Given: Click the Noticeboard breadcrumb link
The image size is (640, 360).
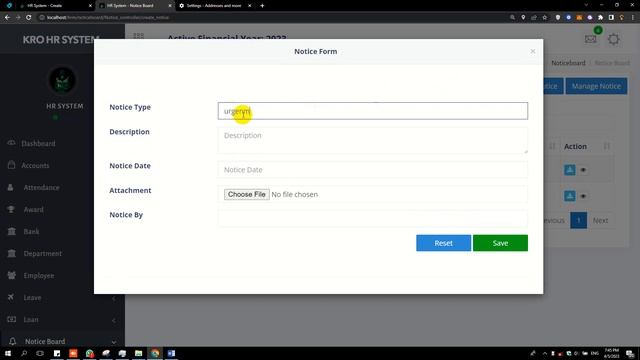Looking at the screenshot, I should (x=568, y=63).
